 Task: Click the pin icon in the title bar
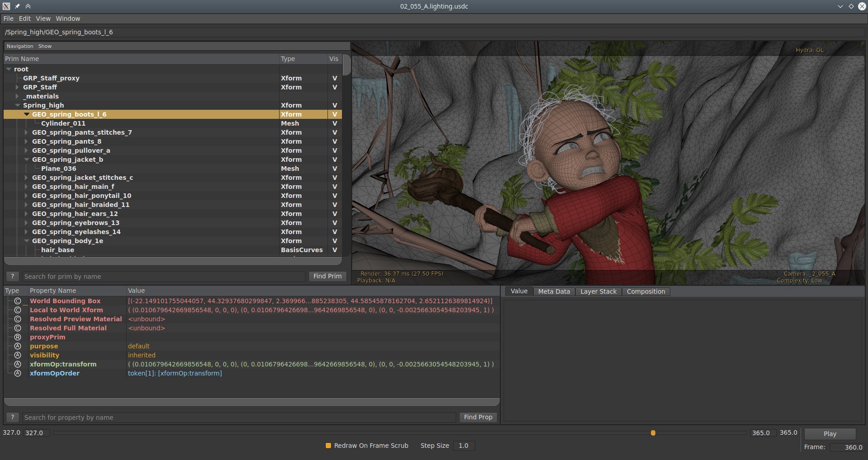17,6
